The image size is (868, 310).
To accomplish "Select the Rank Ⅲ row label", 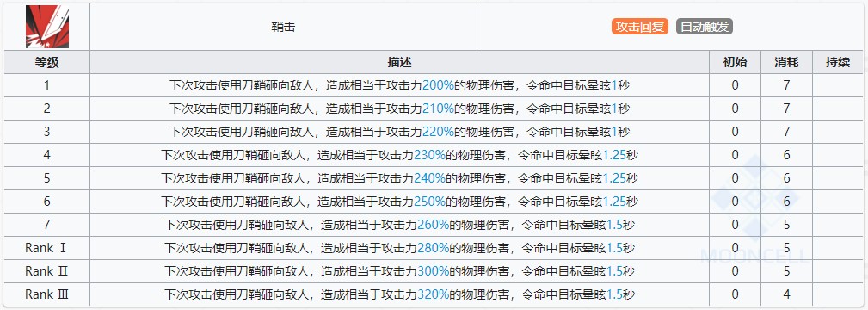I will tap(47, 294).
